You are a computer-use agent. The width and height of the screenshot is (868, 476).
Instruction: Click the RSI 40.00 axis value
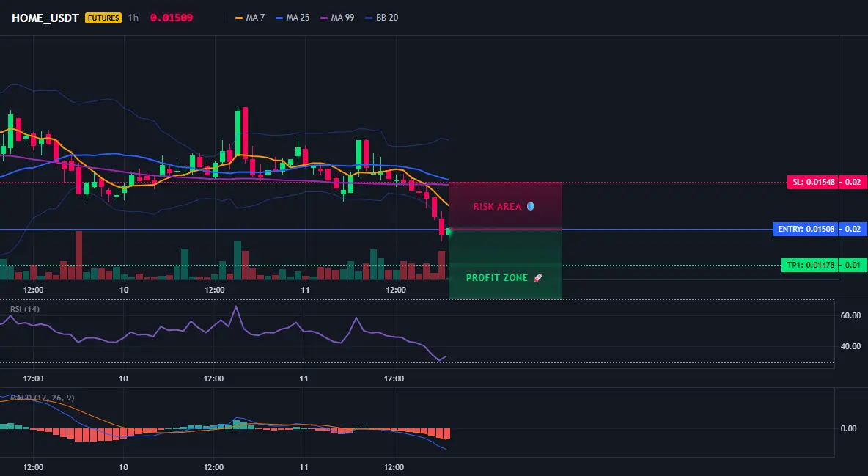[851, 346]
